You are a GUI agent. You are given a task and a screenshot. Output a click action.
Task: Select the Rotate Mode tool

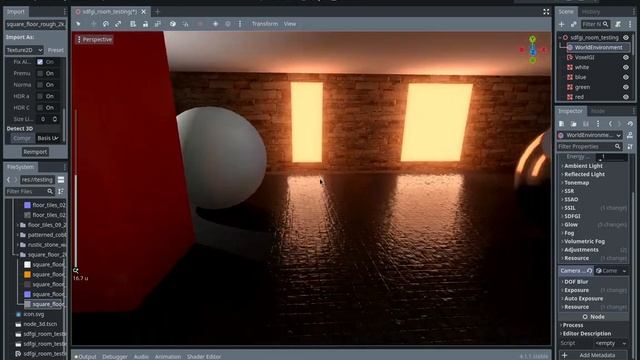[x=106, y=24]
